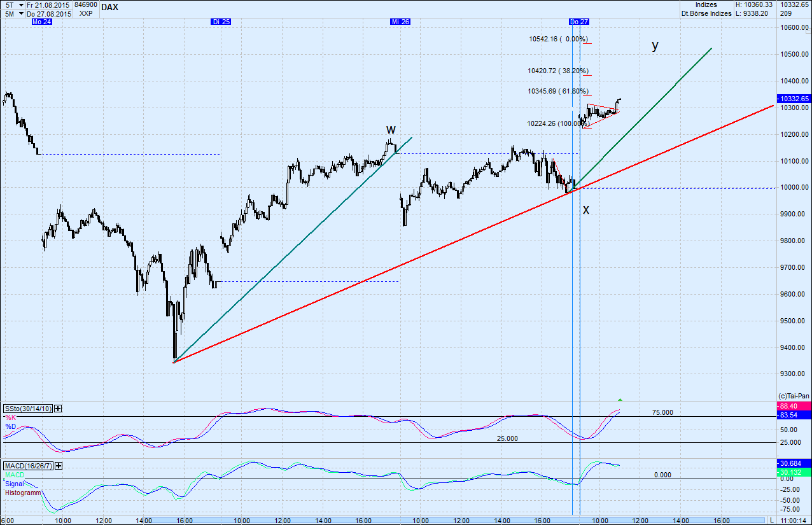The height and width of the screenshot is (525, 812).
Task: Click the 30.684 MACD value box
Action: pos(792,464)
